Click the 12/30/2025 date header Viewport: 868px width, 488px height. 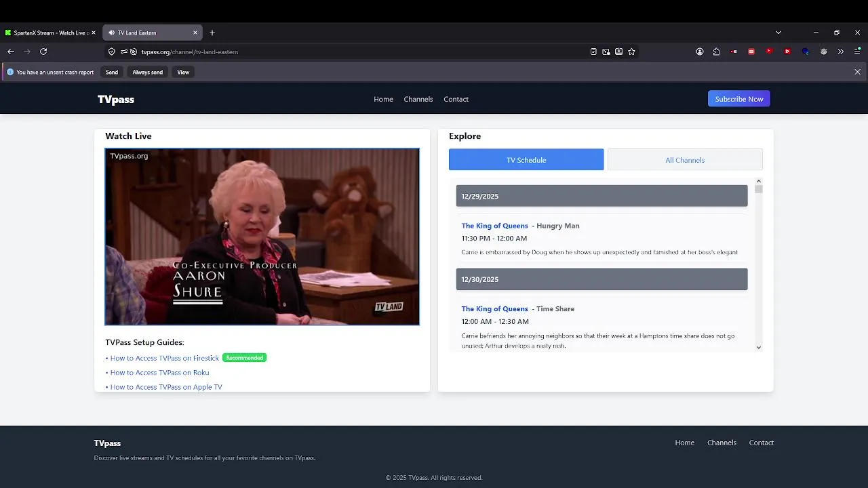click(x=601, y=279)
